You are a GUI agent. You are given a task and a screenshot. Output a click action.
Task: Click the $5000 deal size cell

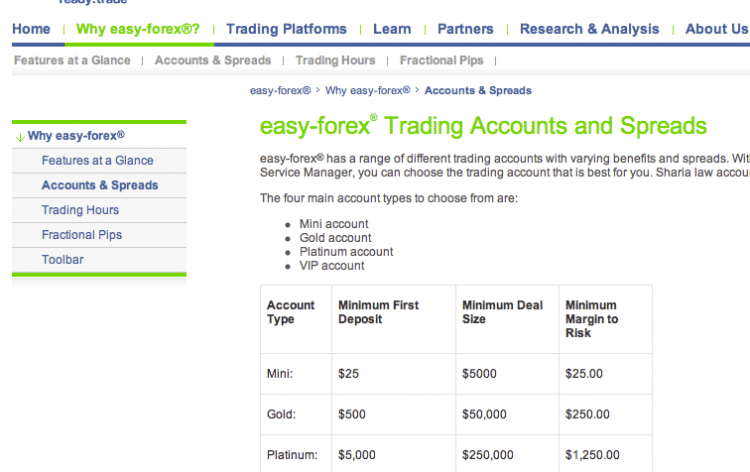point(479,373)
